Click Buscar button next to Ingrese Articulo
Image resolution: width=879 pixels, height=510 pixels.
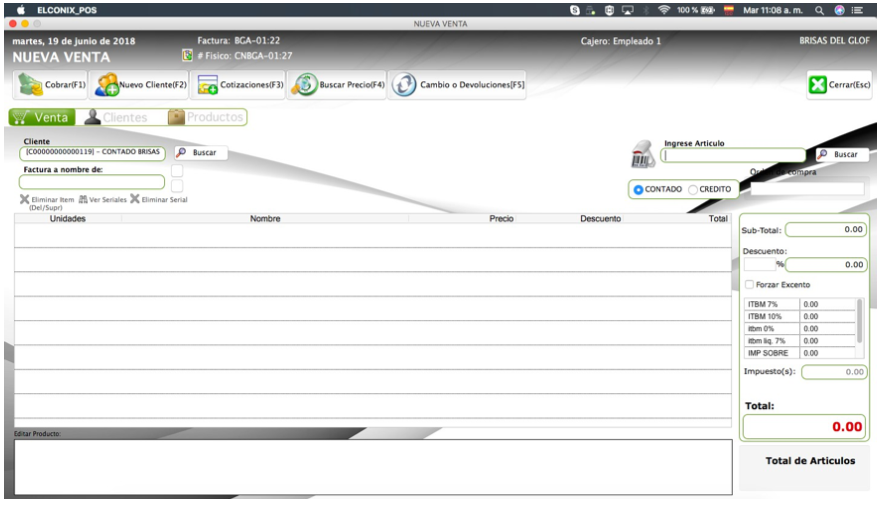click(841, 154)
